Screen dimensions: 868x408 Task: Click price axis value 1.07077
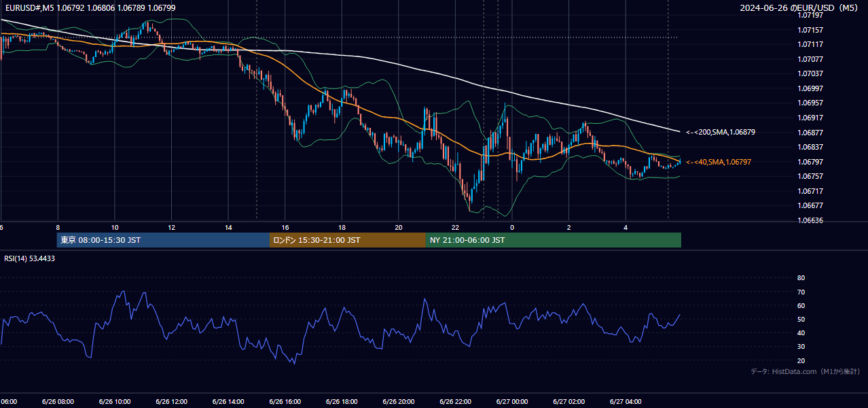[810, 59]
